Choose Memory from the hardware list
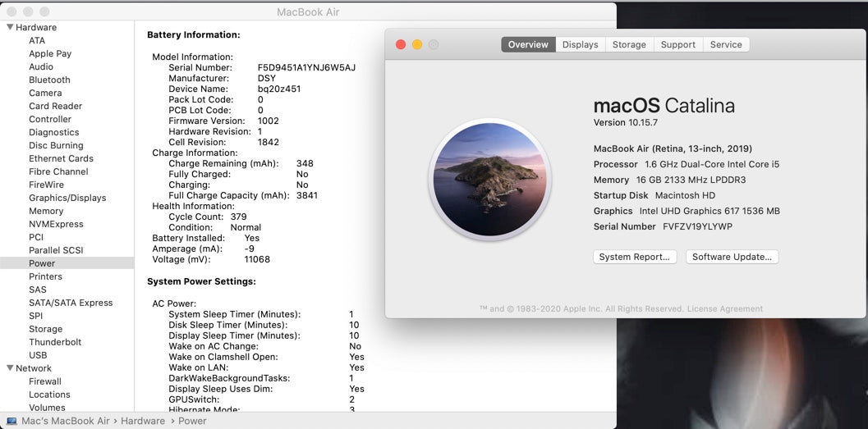868x429 pixels. pyautogui.click(x=46, y=211)
